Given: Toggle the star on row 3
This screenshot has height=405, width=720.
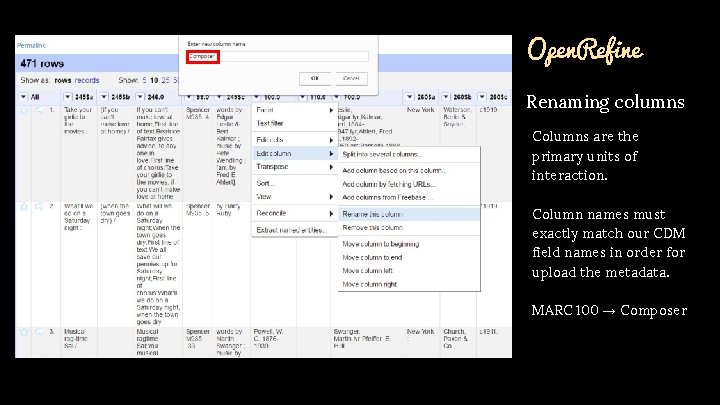Looking at the screenshot, I should [x=23, y=332].
